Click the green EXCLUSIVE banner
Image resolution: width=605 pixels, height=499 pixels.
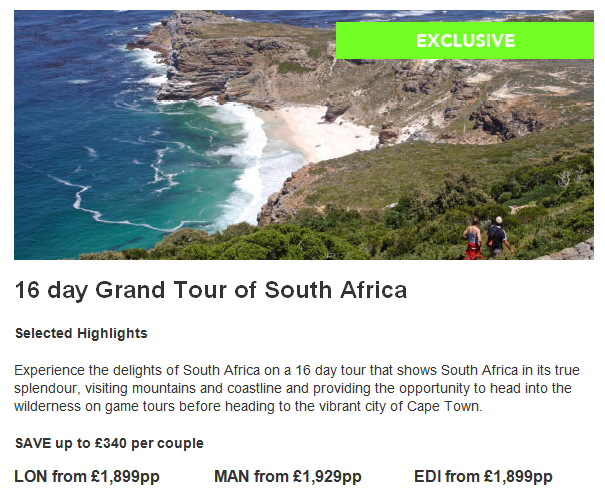(x=465, y=41)
